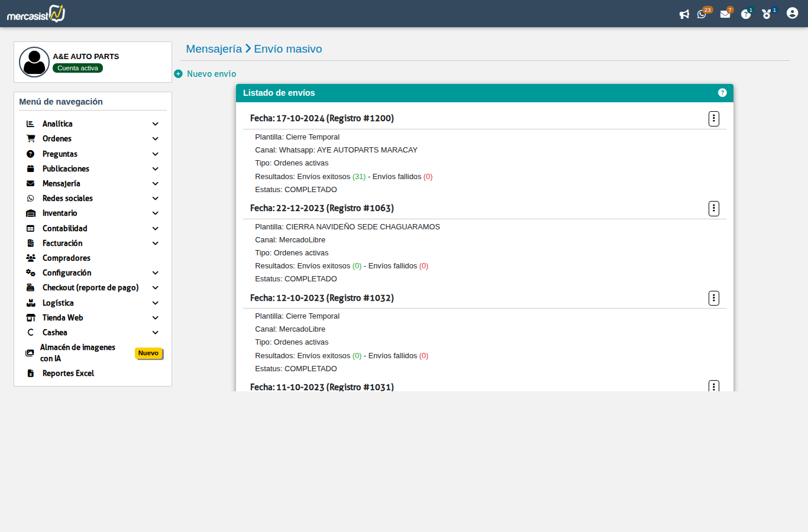Image resolution: width=808 pixels, height=532 pixels.
Task: Open the envelope messages icon in header
Action: [x=725, y=14]
